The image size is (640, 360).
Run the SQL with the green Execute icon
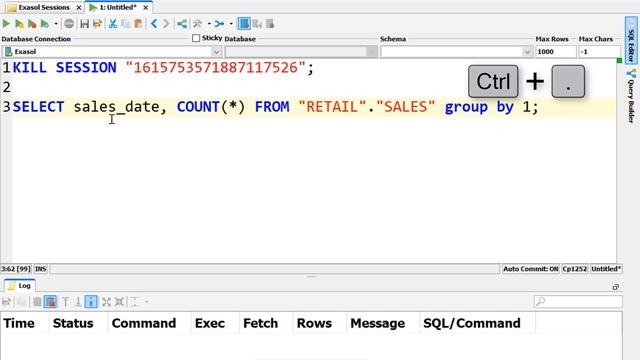6,24
